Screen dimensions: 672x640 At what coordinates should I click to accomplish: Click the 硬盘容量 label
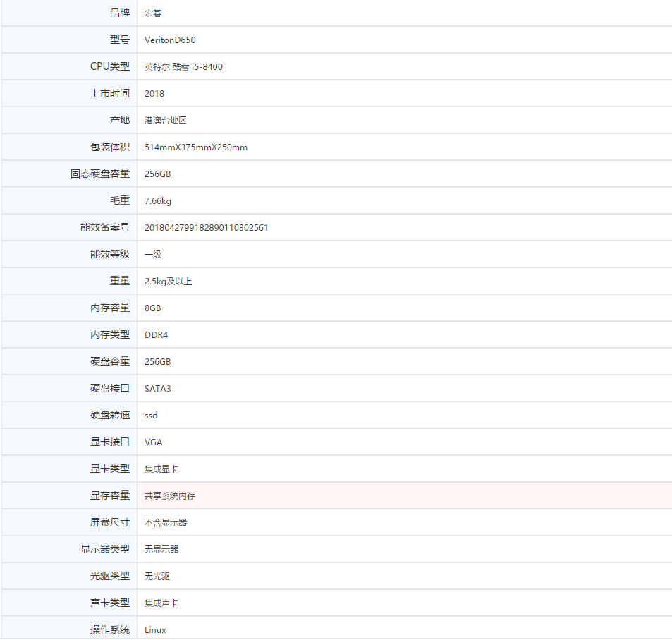tap(110, 361)
